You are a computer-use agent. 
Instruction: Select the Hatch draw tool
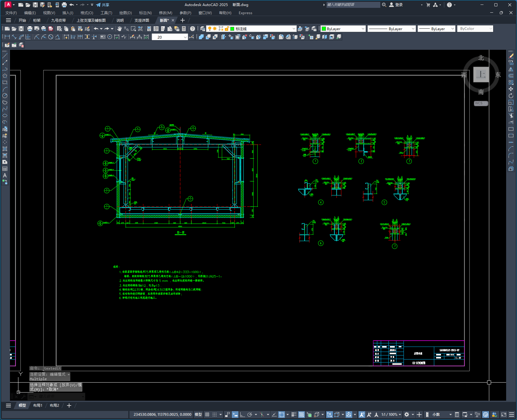(x=5, y=149)
